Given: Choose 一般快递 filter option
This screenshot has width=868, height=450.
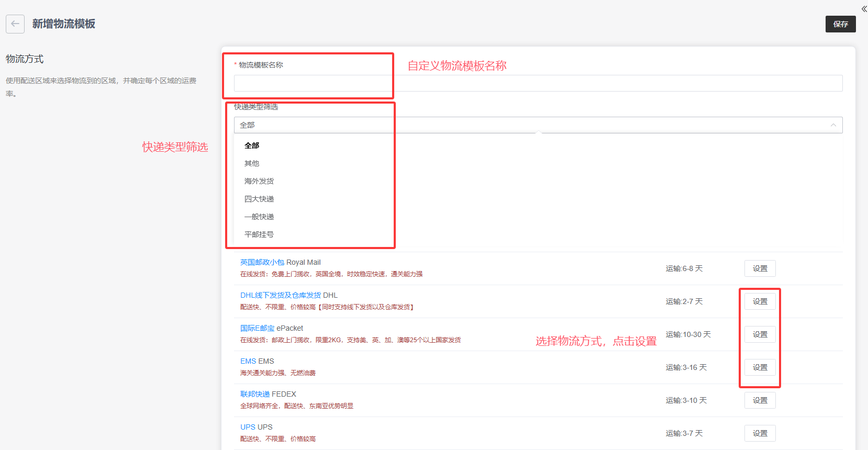Looking at the screenshot, I should point(259,217).
